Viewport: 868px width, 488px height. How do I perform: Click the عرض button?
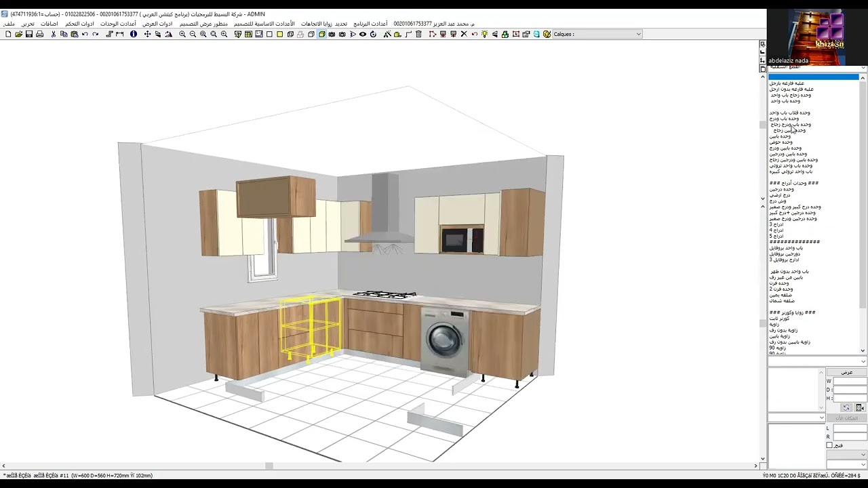(x=846, y=372)
